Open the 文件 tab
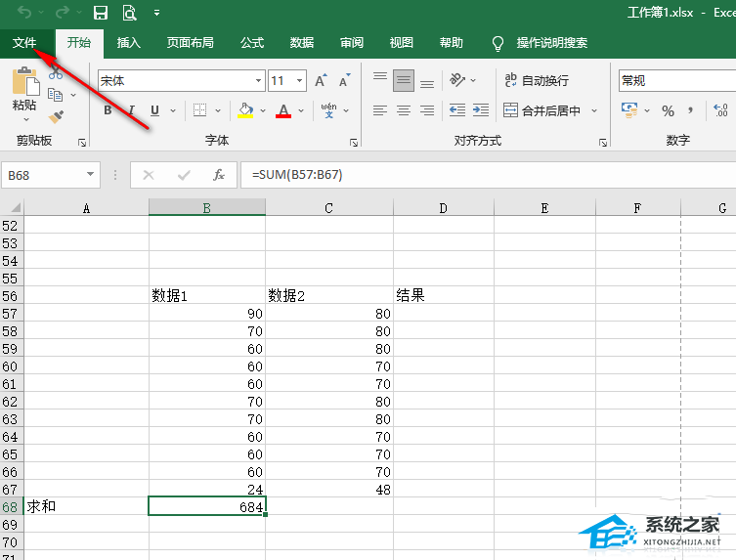 (x=24, y=43)
